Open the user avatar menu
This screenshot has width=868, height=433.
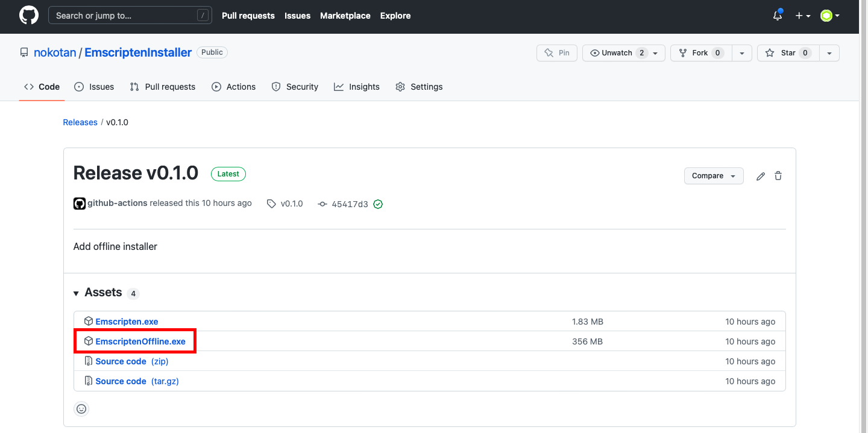pos(830,16)
